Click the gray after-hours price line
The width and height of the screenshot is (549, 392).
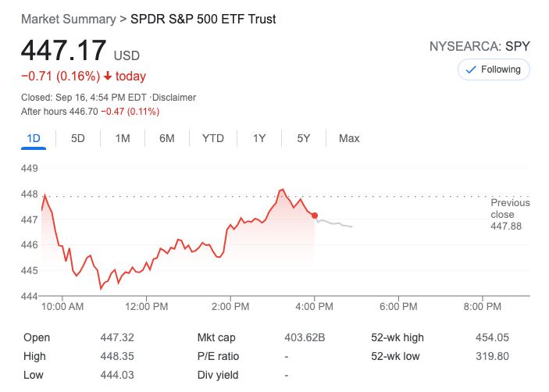coord(336,223)
